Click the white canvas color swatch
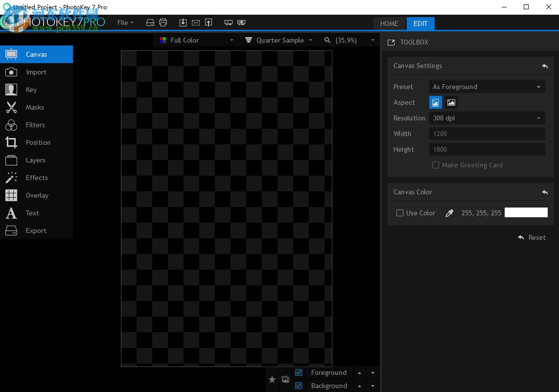 (x=526, y=212)
